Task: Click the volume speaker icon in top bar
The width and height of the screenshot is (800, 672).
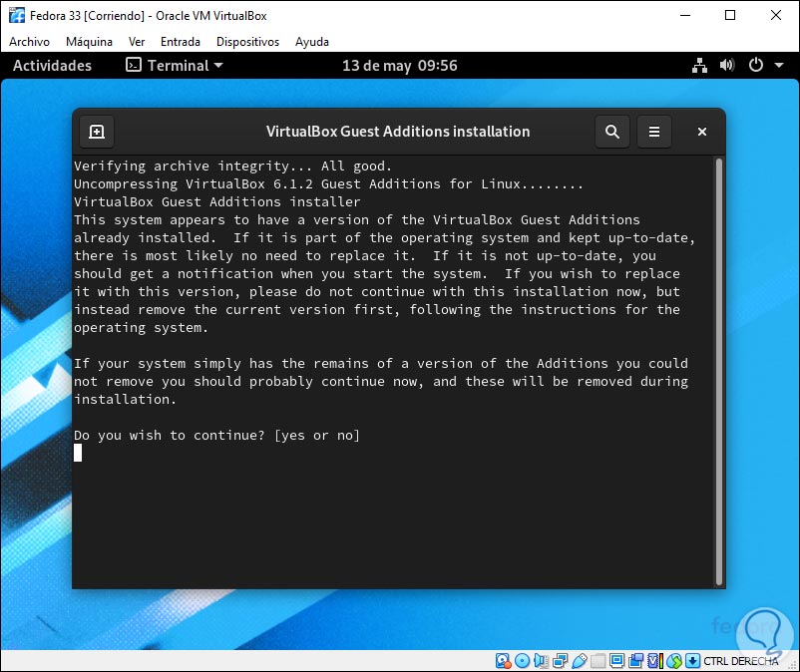Action: pyautogui.click(x=727, y=65)
